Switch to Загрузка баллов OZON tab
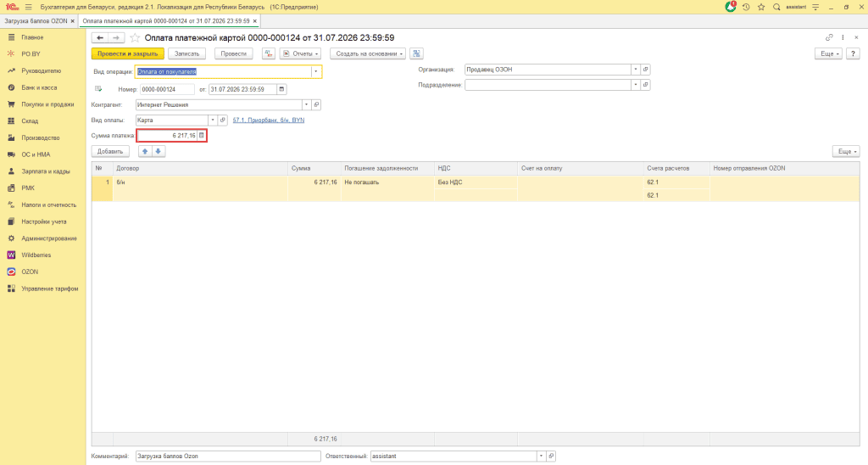The image size is (868, 465). 36,21
